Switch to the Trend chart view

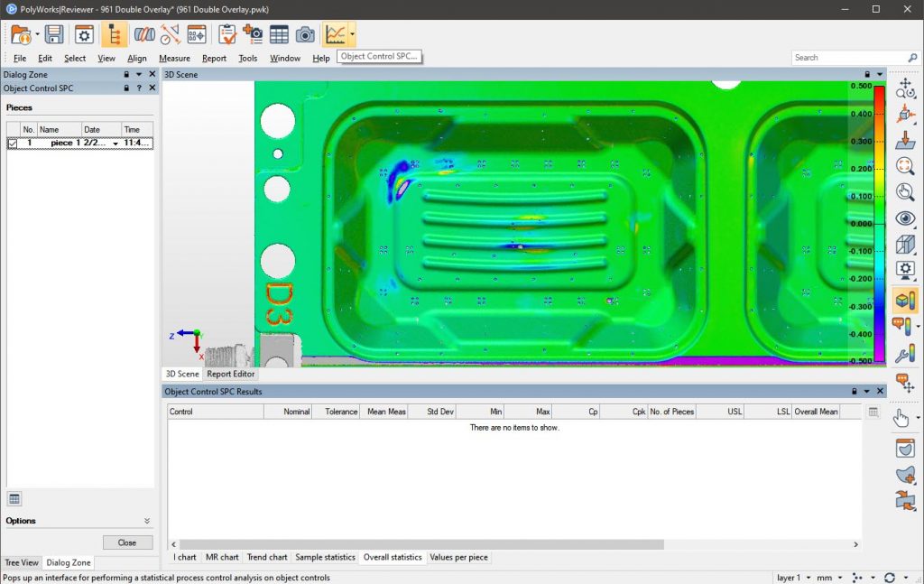[266, 557]
